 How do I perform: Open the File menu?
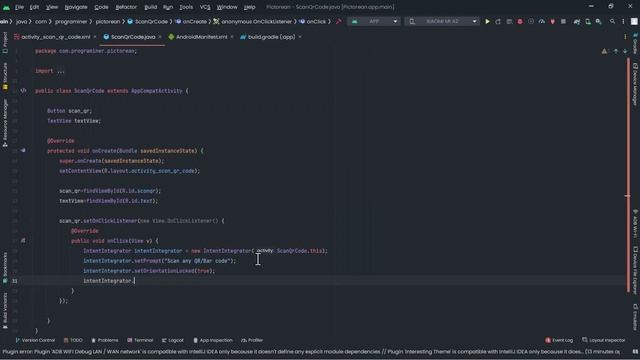19,7
